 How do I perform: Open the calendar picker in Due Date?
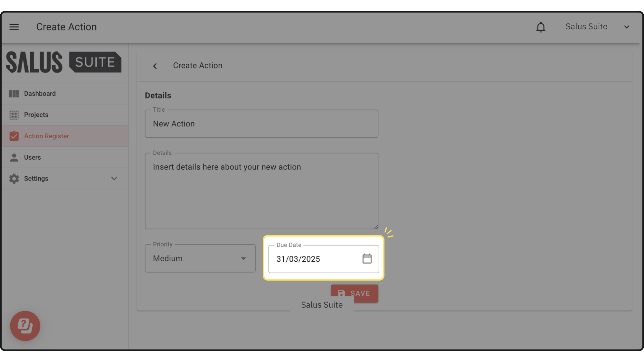367,259
